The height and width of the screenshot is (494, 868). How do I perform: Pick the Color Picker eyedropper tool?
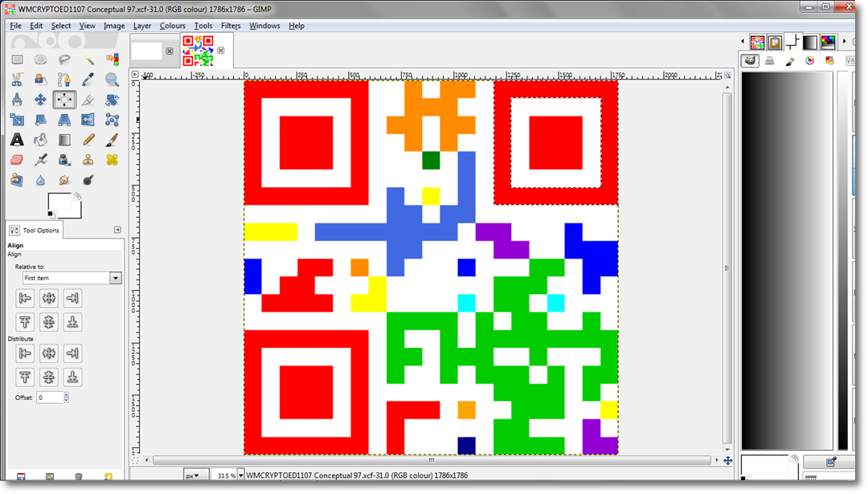click(88, 80)
